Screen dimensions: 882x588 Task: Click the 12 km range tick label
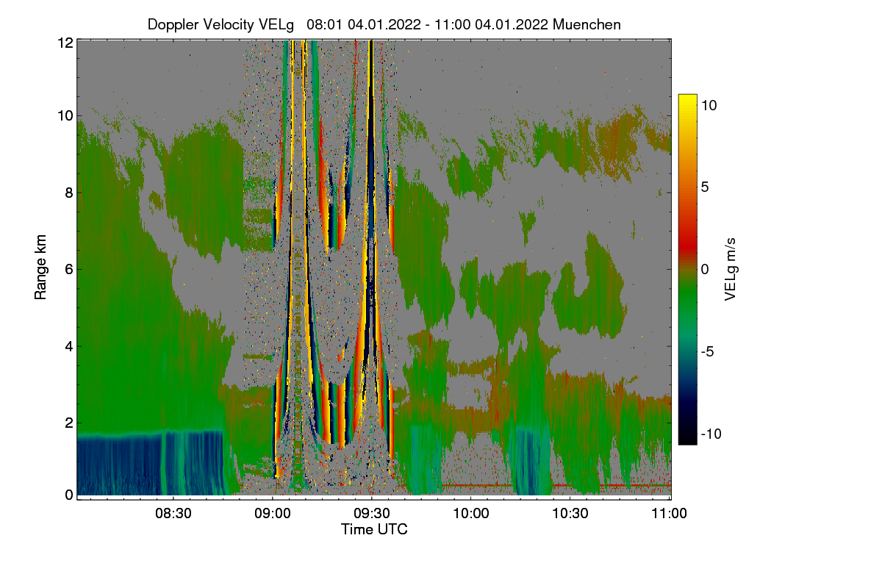point(65,43)
